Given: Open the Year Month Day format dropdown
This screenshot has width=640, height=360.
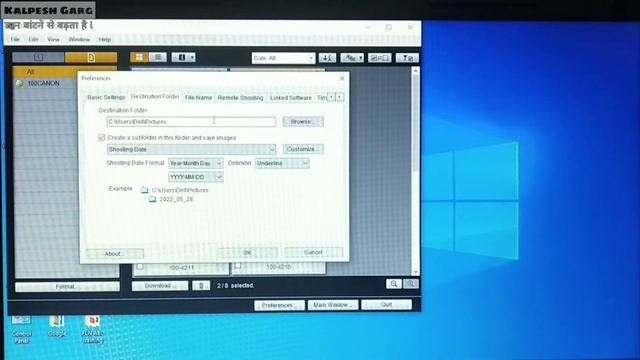Looking at the screenshot, I should [196, 163].
